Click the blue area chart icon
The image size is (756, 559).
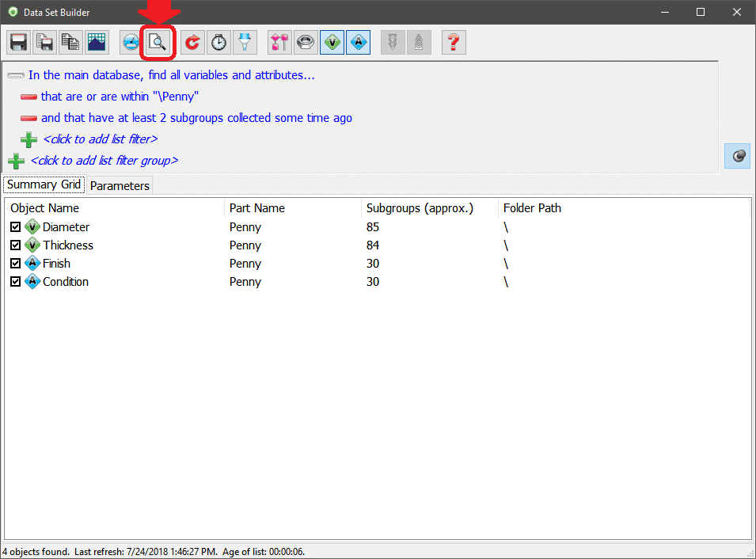point(97,43)
